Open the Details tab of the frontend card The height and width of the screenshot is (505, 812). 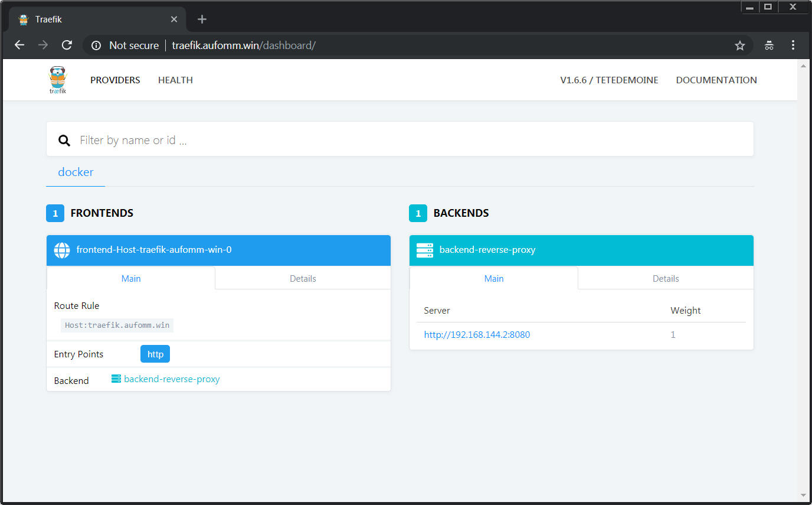(303, 279)
